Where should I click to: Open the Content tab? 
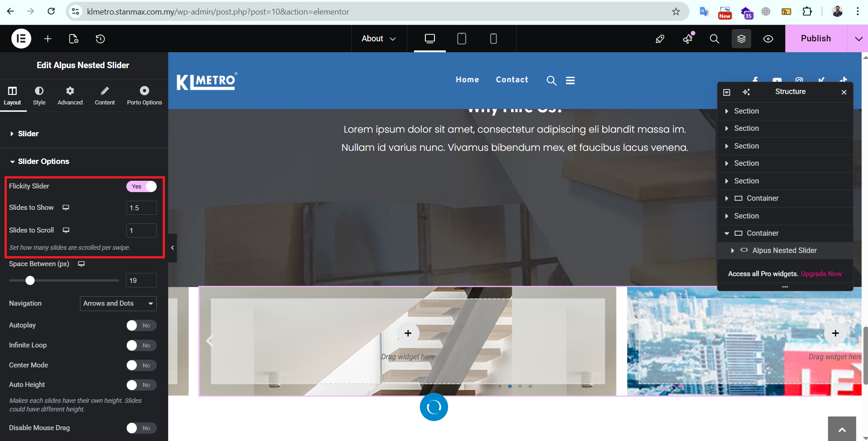(105, 96)
